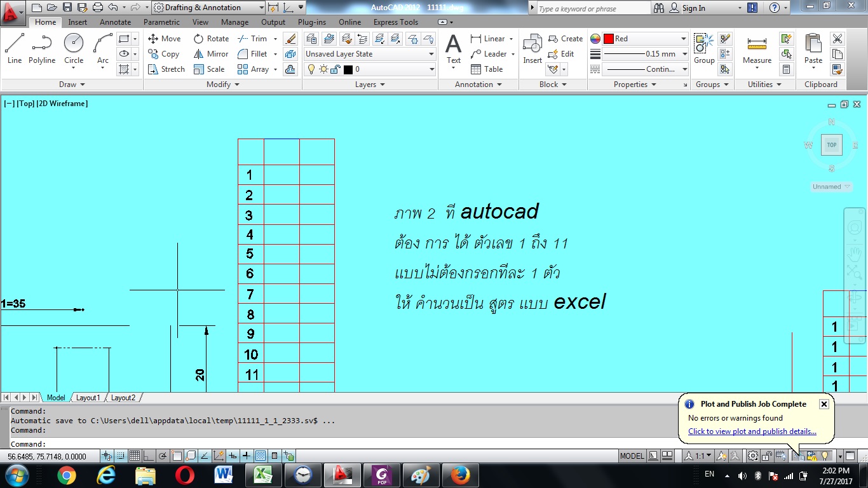Open the Parametric ribbon tab
Screen dimensions: 868x488
161,22
